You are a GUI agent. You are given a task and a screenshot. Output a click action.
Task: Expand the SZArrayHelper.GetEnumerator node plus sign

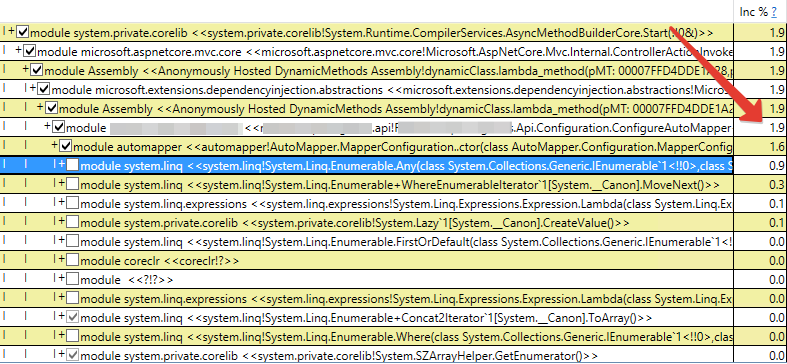(x=62, y=354)
